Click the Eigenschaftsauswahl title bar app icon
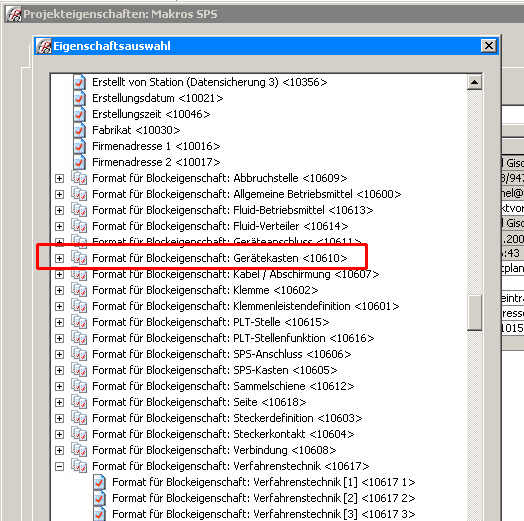 pyautogui.click(x=44, y=46)
